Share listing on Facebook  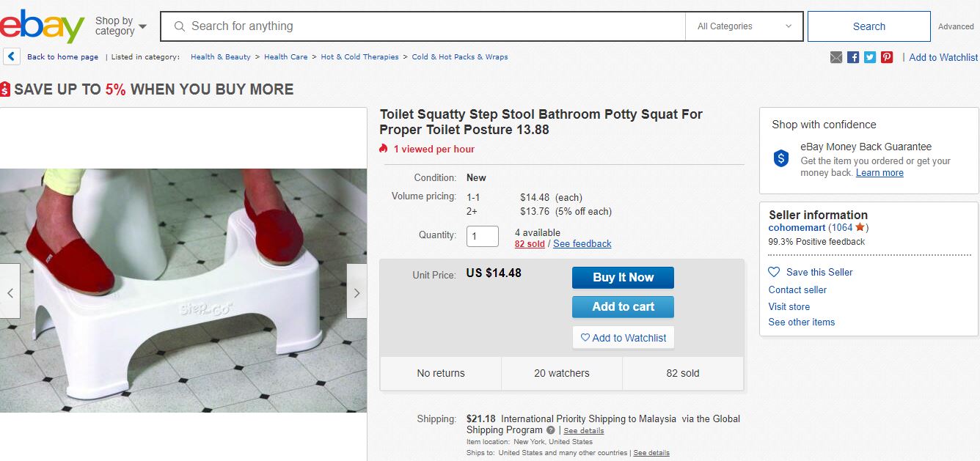[853, 57]
